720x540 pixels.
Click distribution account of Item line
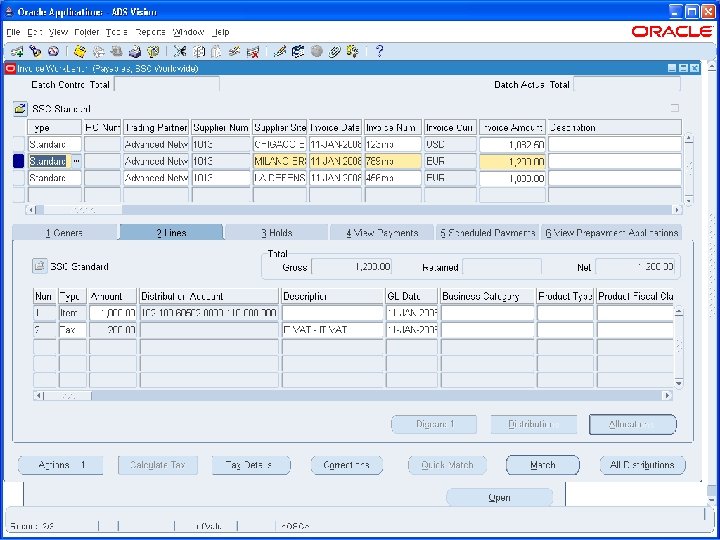[x=209, y=313]
